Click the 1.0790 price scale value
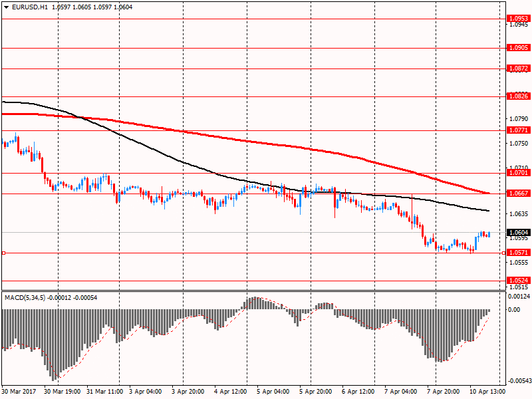This screenshot has height=399, width=532. [519, 119]
